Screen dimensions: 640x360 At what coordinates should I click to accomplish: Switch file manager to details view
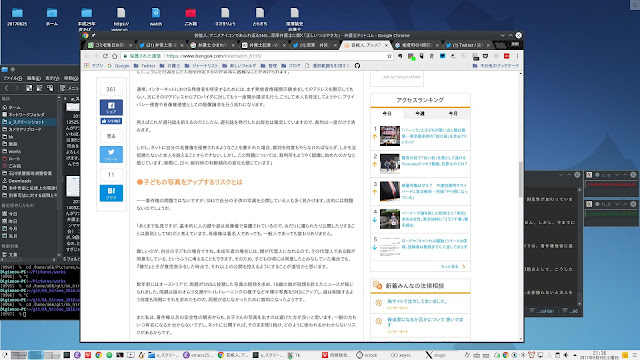[x=50, y=88]
